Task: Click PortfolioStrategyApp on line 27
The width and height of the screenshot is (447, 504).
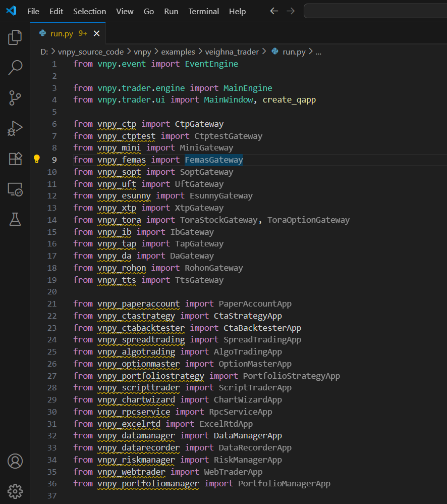Action: pos(291,376)
